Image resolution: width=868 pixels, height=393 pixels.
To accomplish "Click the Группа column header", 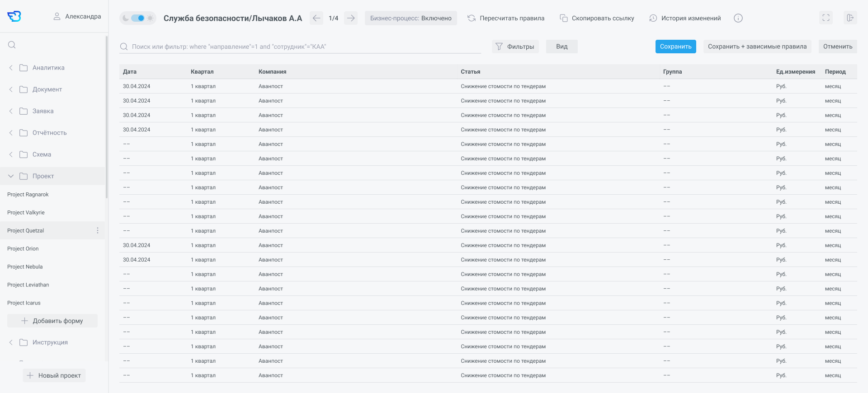I will click(x=673, y=72).
